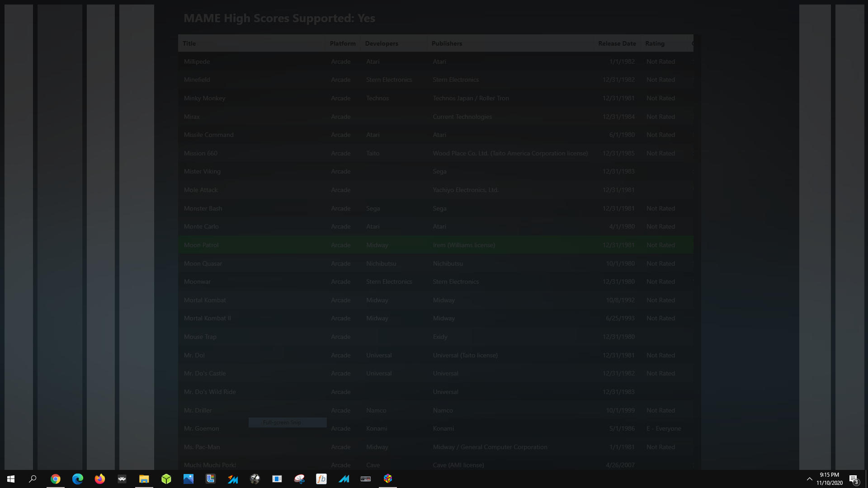Select the Ms. Pac-Man game row

436,447
